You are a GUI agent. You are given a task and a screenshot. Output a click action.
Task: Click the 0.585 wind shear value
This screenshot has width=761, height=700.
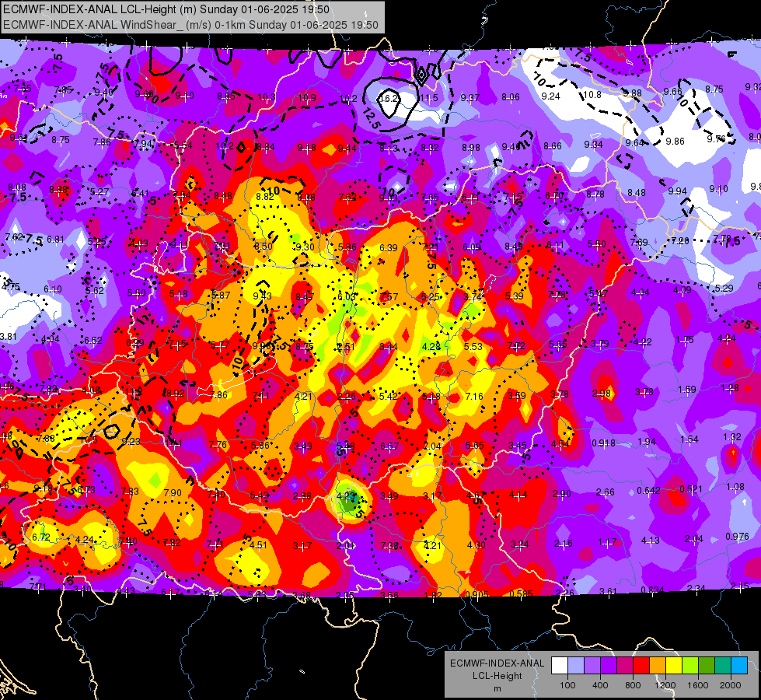tap(521, 593)
